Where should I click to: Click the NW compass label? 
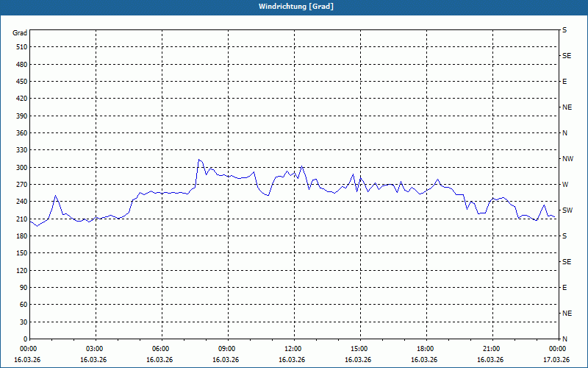pyautogui.click(x=567, y=159)
